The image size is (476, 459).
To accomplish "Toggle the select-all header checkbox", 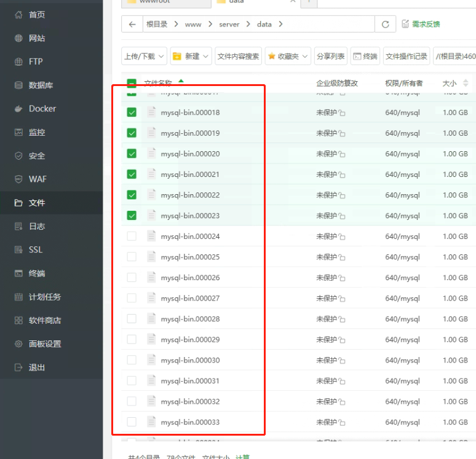I will click(x=132, y=84).
